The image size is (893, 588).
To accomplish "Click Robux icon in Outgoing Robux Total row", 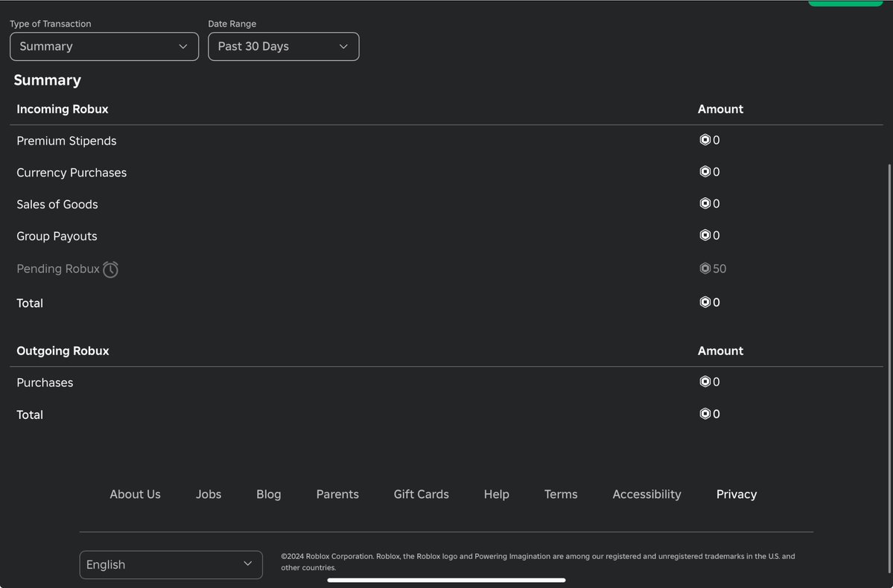I will 705,414.
